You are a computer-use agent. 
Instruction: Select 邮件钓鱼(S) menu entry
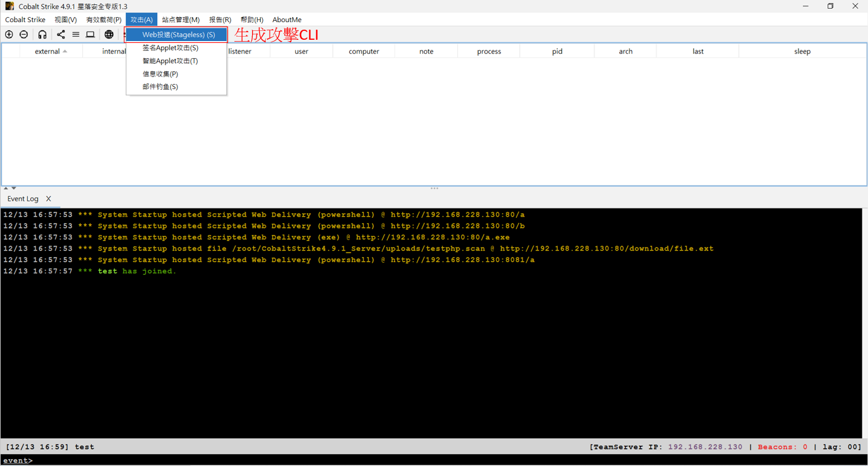click(x=176, y=87)
